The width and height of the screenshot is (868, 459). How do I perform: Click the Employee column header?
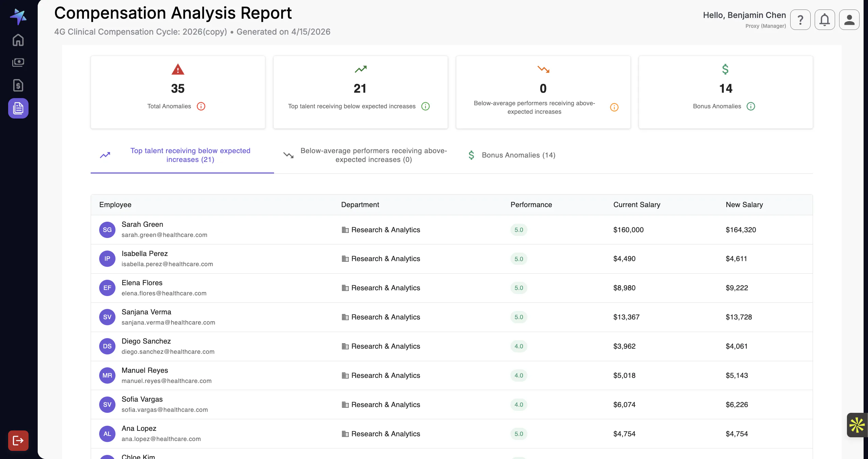point(115,205)
